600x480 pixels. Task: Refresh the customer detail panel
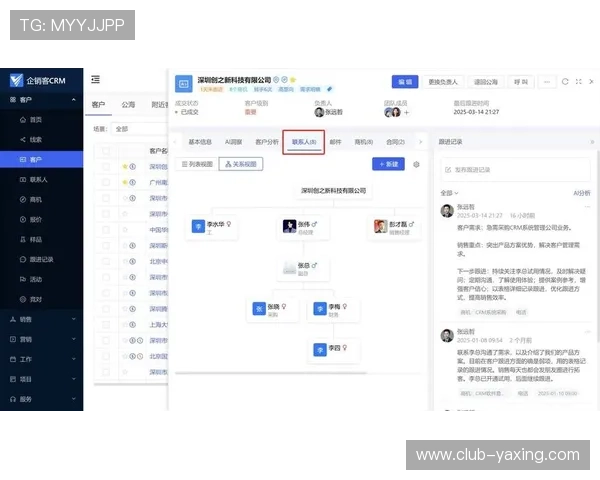tap(565, 82)
